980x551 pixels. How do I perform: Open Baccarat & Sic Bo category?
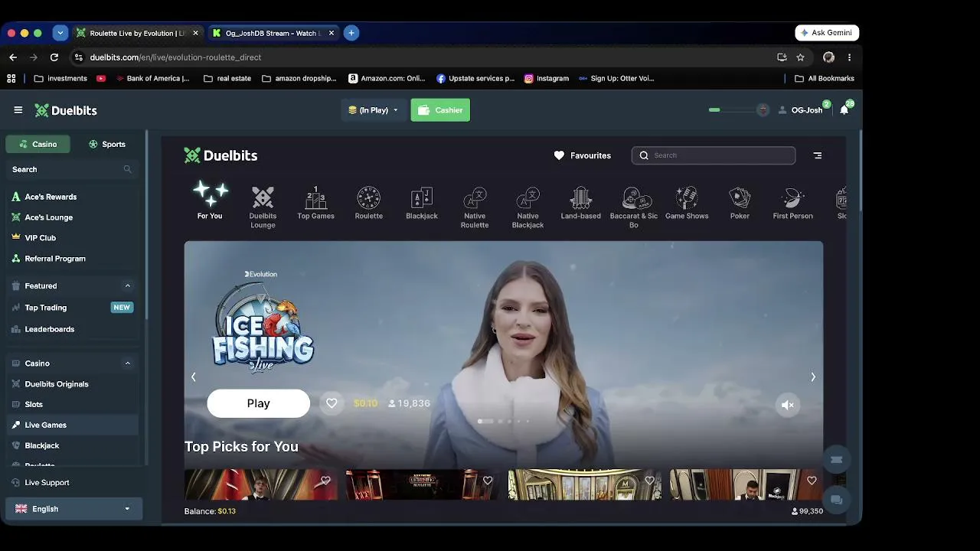click(x=634, y=207)
